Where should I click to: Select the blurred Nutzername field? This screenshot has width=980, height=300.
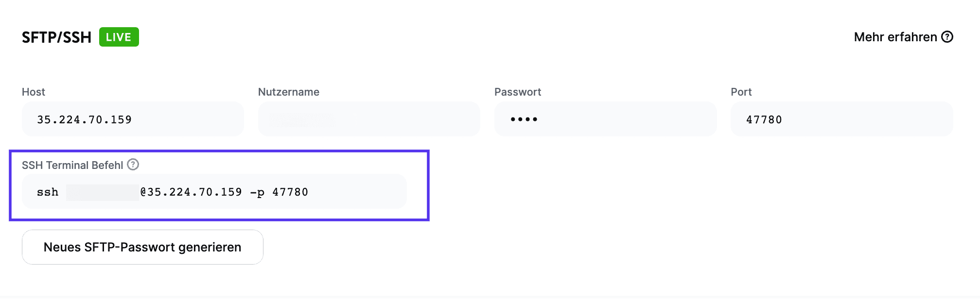pyautogui.click(x=368, y=119)
